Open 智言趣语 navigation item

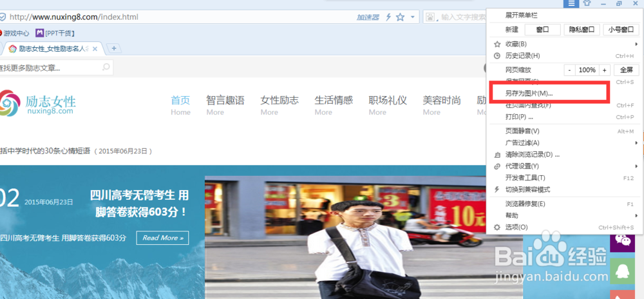pyautogui.click(x=225, y=105)
